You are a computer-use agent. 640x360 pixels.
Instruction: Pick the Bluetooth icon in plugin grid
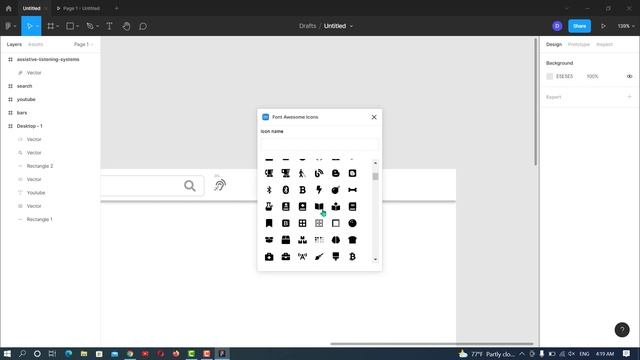[x=269, y=190]
